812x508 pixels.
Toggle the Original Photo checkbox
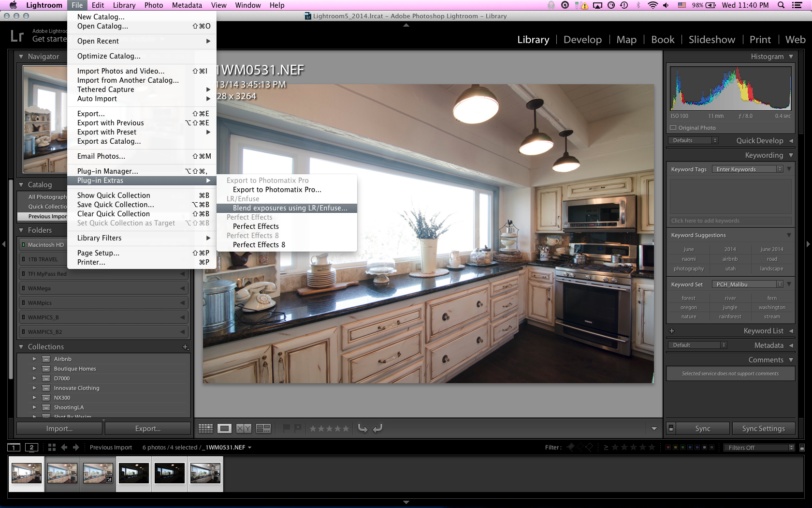click(673, 128)
